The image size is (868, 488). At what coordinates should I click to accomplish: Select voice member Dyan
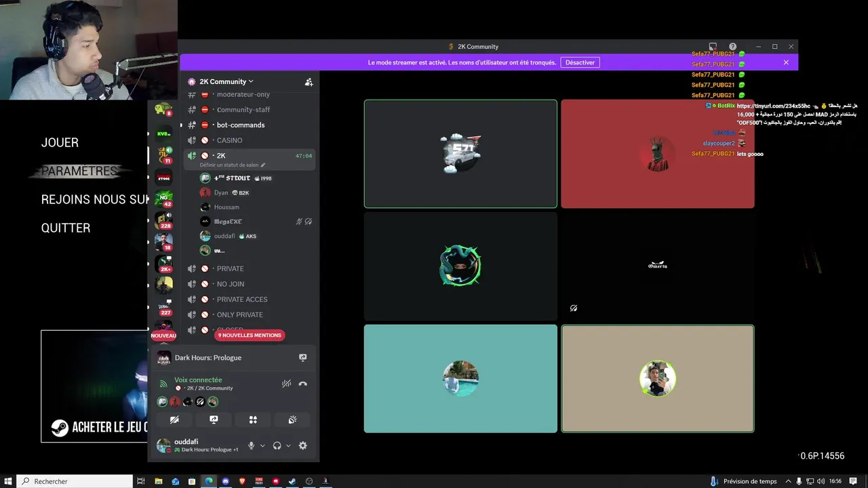tap(221, 192)
